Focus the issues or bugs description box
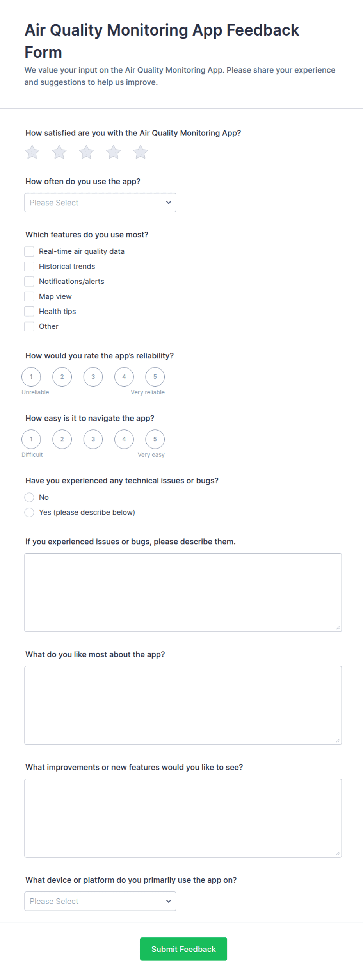Screen dimensions: 363x980 [183, 592]
